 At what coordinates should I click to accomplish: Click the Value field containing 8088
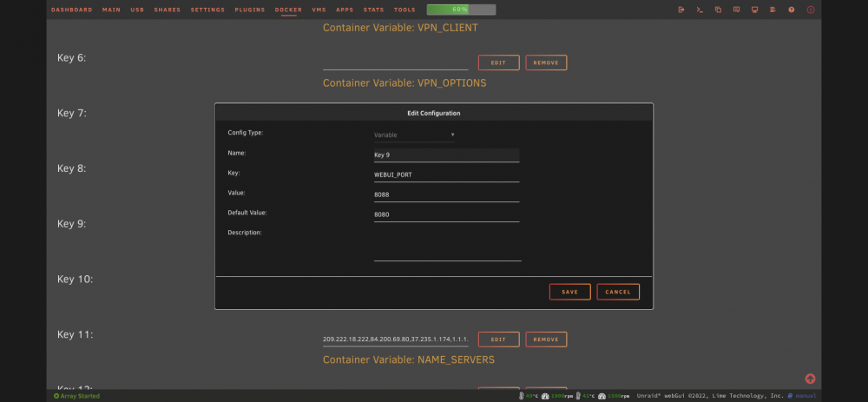coord(446,194)
